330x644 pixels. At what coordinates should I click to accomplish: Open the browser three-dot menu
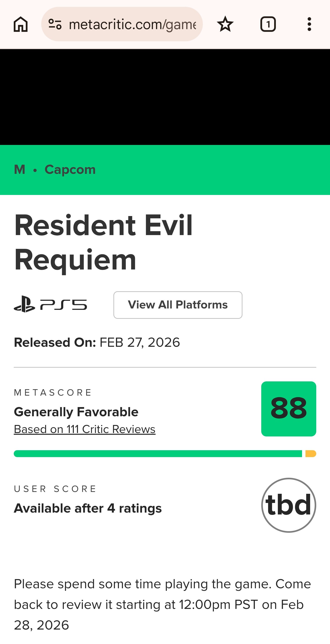(309, 24)
